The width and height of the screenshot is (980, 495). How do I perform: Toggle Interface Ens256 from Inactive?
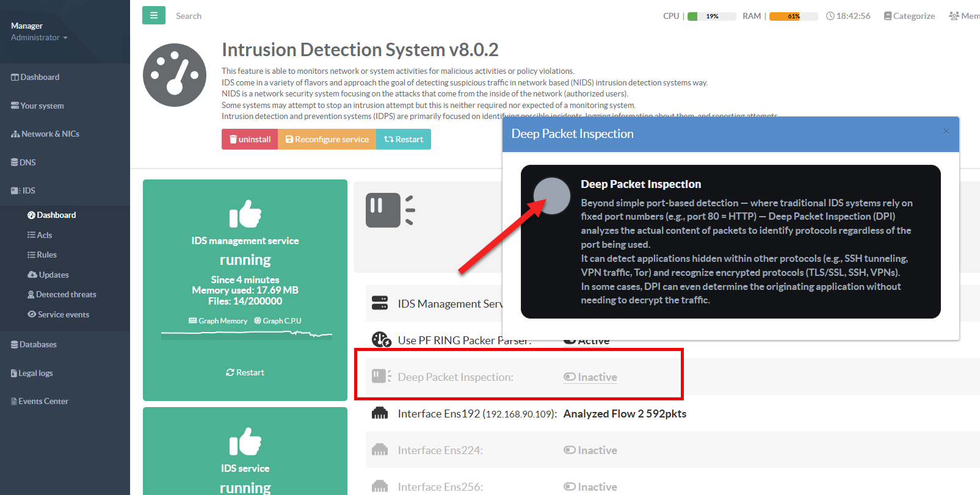590,486
